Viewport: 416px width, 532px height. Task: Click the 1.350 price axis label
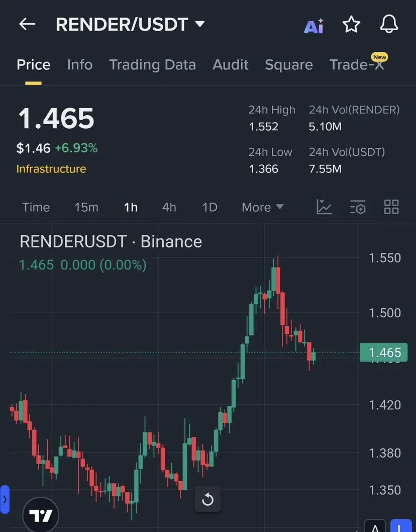click(385, 490)
